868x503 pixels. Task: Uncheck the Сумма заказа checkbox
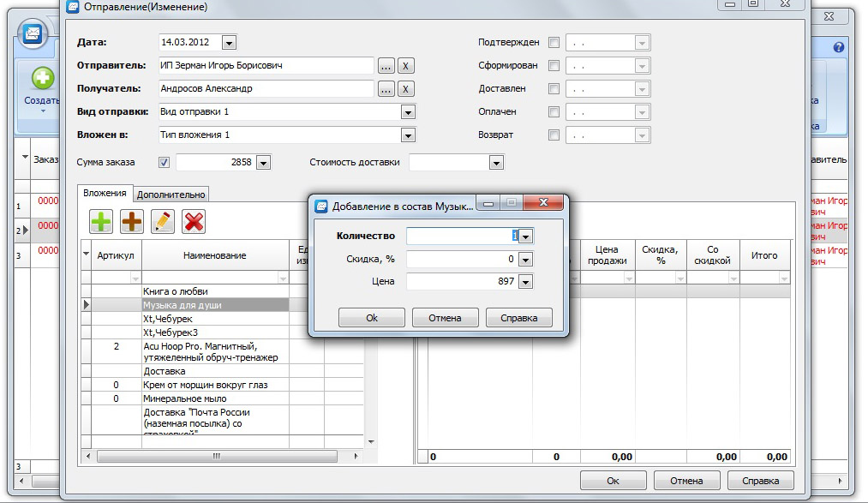[165, 163]
